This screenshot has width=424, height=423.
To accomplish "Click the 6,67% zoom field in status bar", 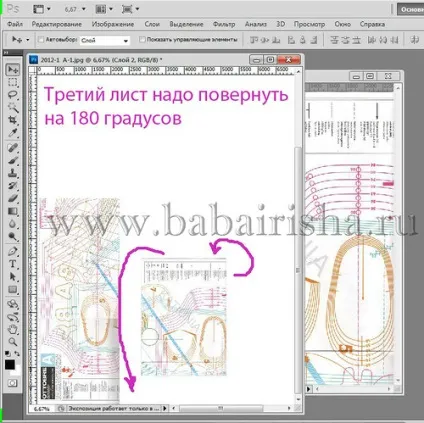I will pyautogui.click(x=42, y=408).
